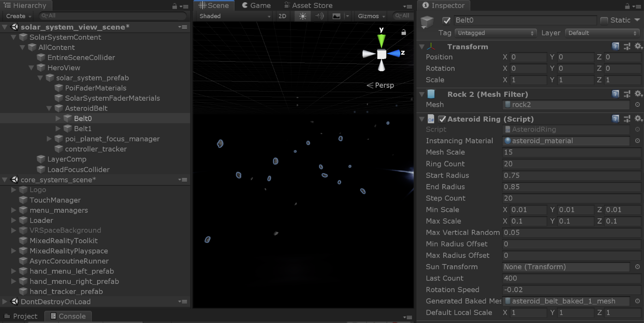Select the Scene tab
644x323 pixels.
pyautogui.click(x=214, y=6)
